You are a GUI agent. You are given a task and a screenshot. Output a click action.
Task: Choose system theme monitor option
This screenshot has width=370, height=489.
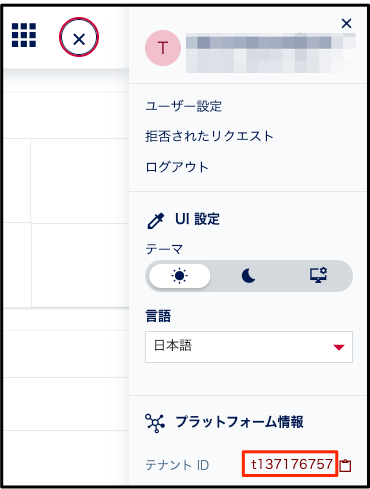coord(318,276)
